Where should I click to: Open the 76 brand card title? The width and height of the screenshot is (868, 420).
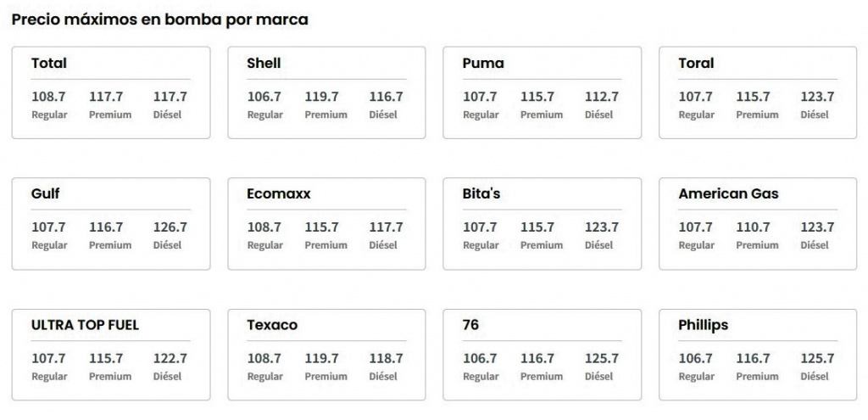click(x=471, y=325)
